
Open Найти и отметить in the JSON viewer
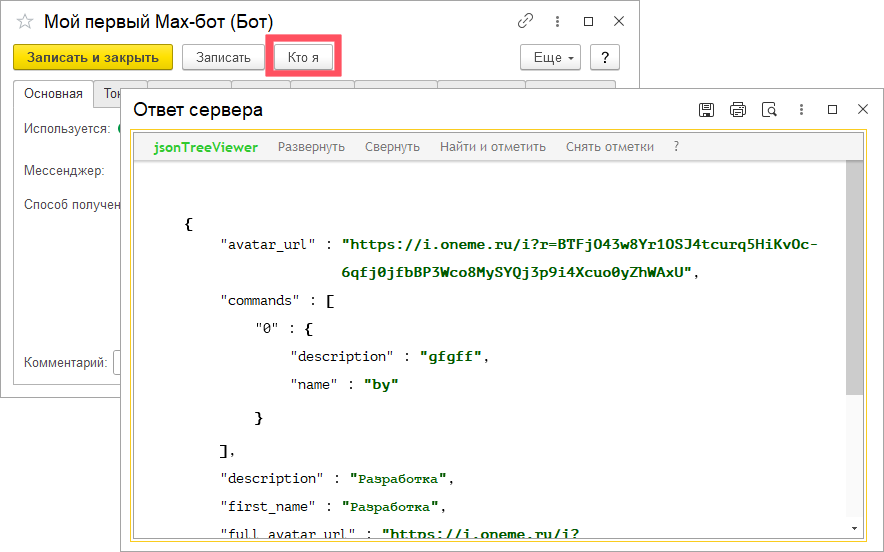pos(493,147)
